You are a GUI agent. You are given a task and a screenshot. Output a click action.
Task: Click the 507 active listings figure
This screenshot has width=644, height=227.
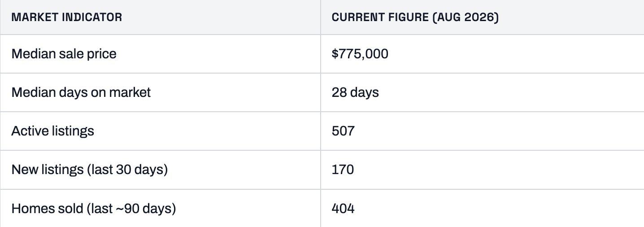pyautogui.click(x=343, y=131)
